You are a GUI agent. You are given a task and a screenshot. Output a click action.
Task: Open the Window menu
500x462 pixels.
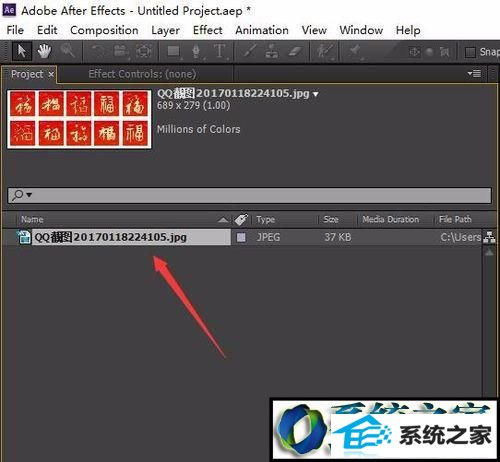361,30
